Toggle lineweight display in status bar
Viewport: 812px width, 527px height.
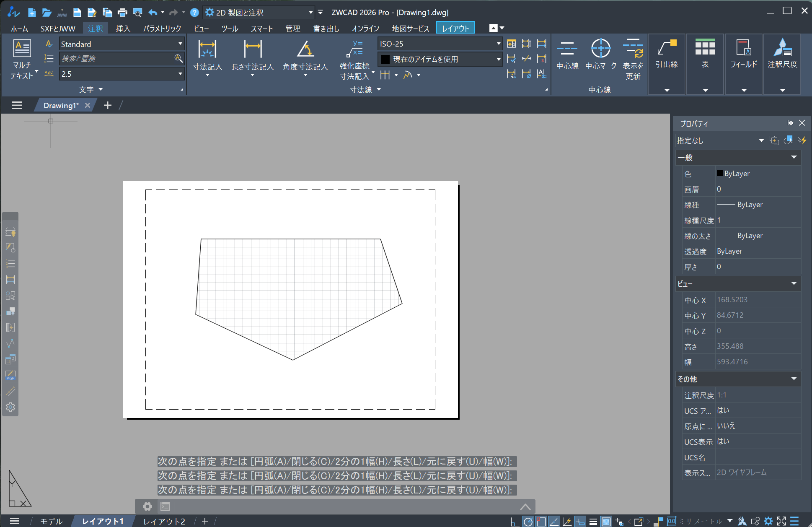593,522
